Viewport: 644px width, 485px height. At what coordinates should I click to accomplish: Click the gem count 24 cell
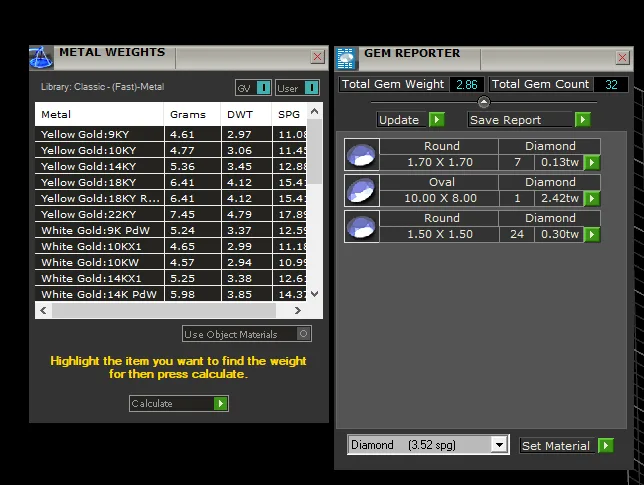pyautogui.click(x=517, y=234)
